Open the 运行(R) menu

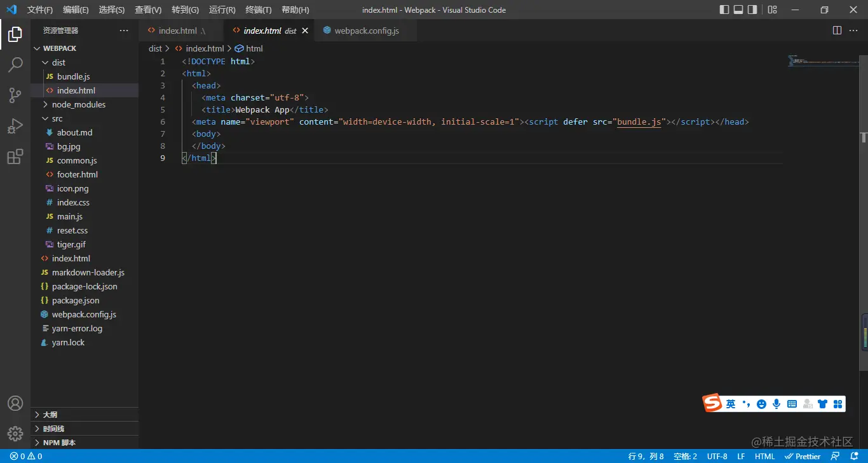pyautogui.click(x=222, y=10)
